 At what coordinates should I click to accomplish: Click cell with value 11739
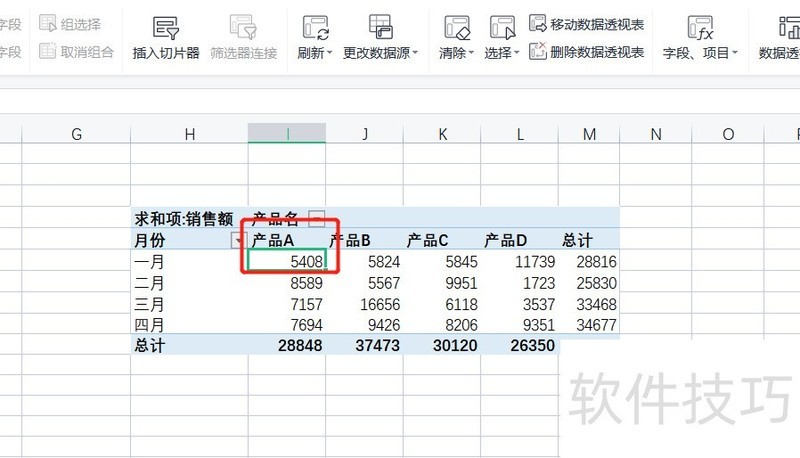click(519, 262)
